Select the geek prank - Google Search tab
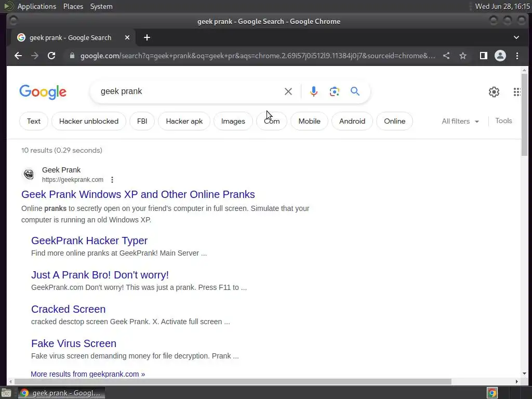Image resolution: width=532 pixels, height=399 pixels. [x=71, y=37]
